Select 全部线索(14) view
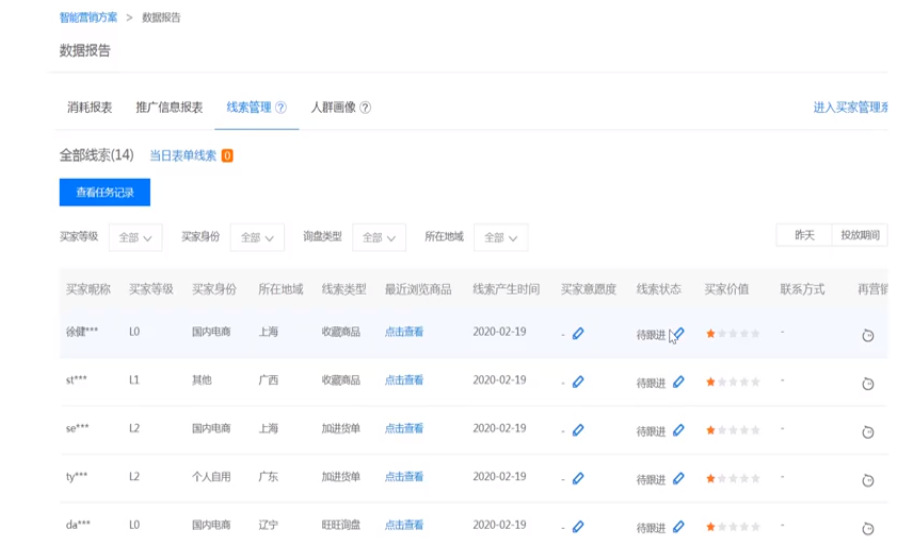The width and height of the screenshot is (918, 556). [x=97, y=155]
